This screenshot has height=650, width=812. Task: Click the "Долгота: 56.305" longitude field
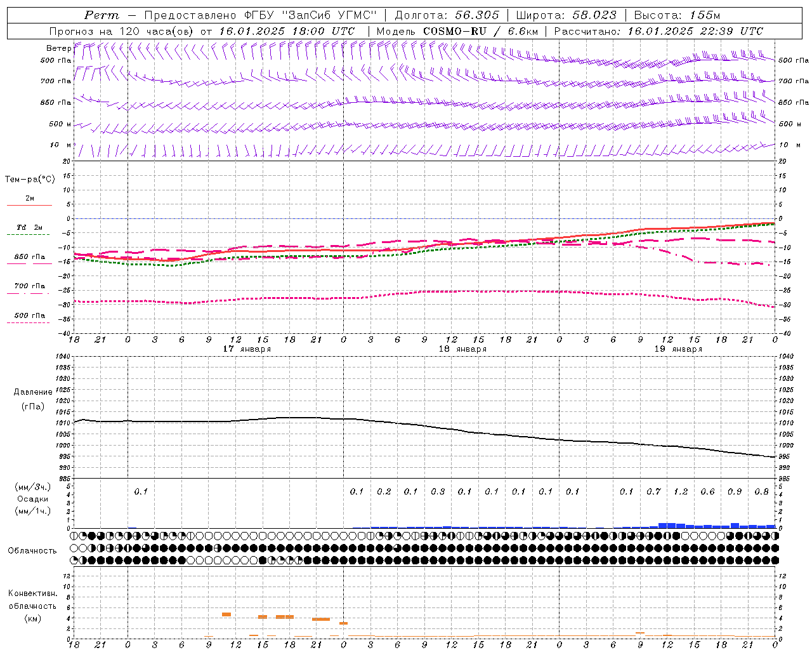(447, 15)
